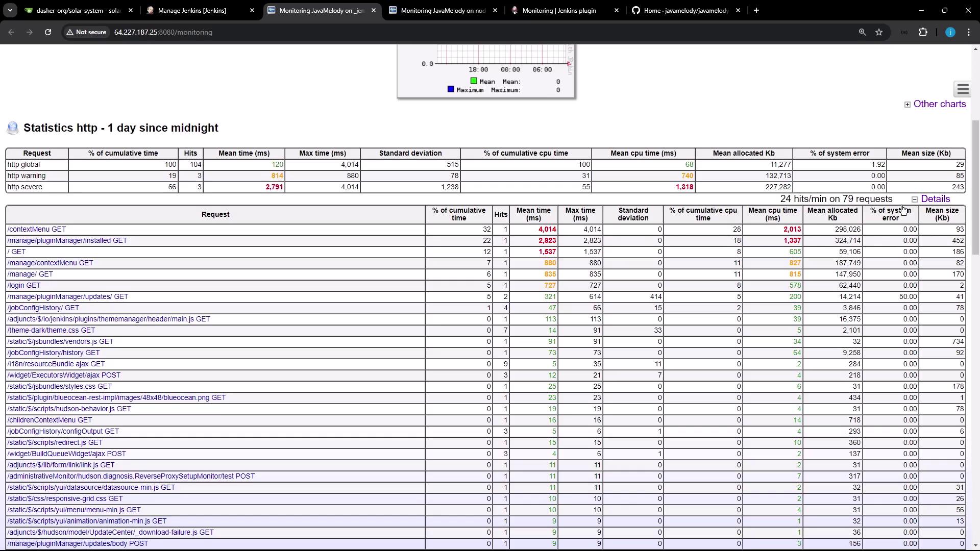Click the browser reload icon

coord(48,32)
